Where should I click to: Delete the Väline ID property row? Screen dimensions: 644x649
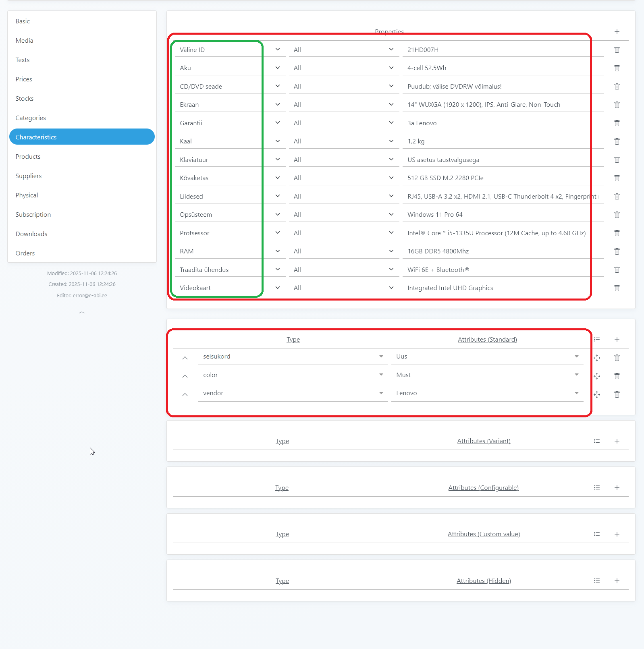[x=617, y=50]
